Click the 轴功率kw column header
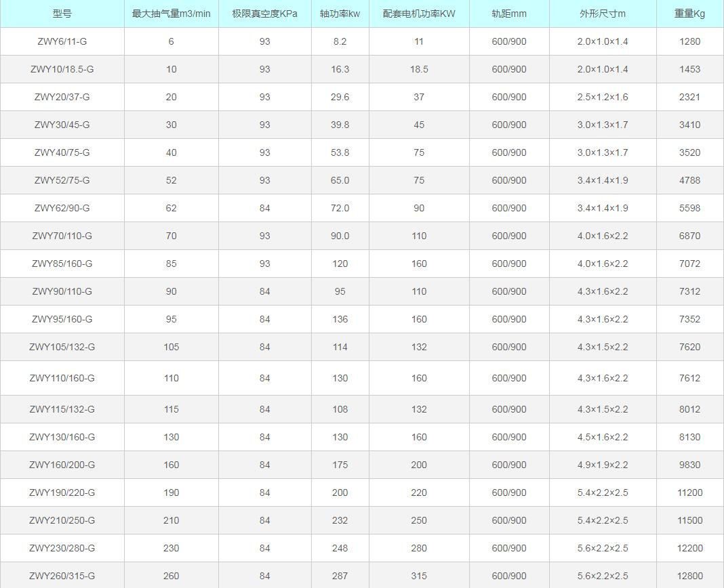This screenshot has width=724, height=588. coord(340,14)
